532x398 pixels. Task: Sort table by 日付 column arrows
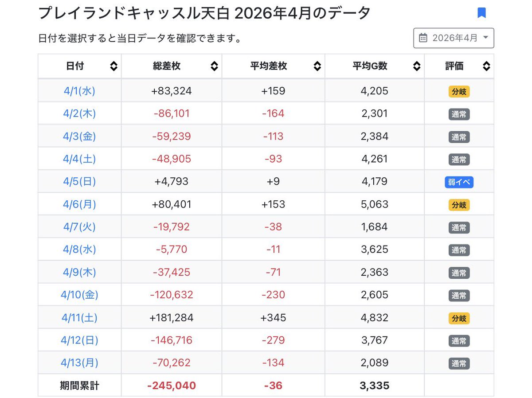[113, 66]
